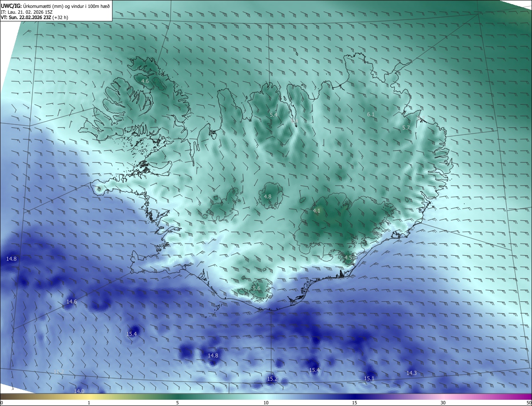532x406 pixels.
Task: Click the title text 'UWC/IG: Úrkomumætti (mm) og vindur'
Action: pos(43,6)
